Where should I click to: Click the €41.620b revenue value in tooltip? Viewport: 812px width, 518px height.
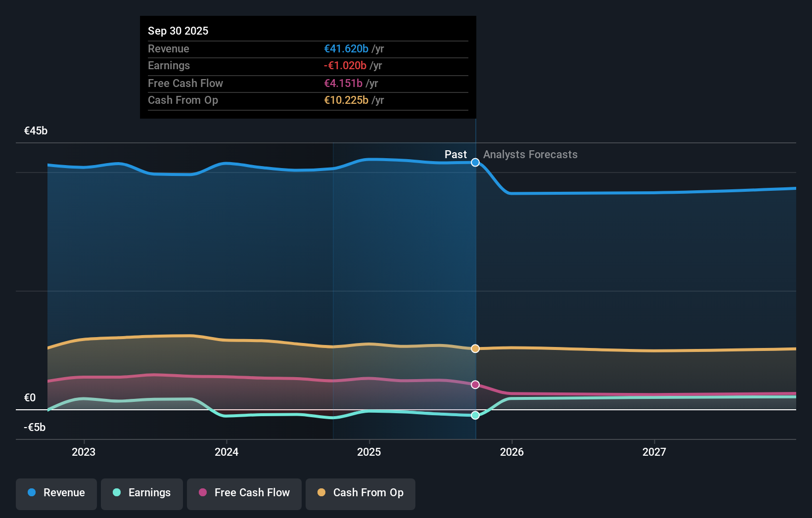click(x=346, y=49)
